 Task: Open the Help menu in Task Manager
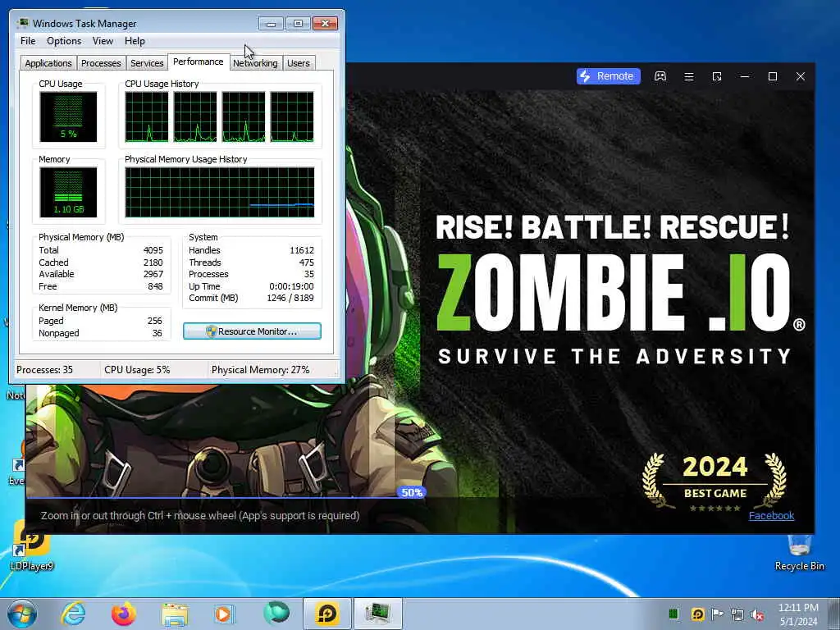pos(135,41)
